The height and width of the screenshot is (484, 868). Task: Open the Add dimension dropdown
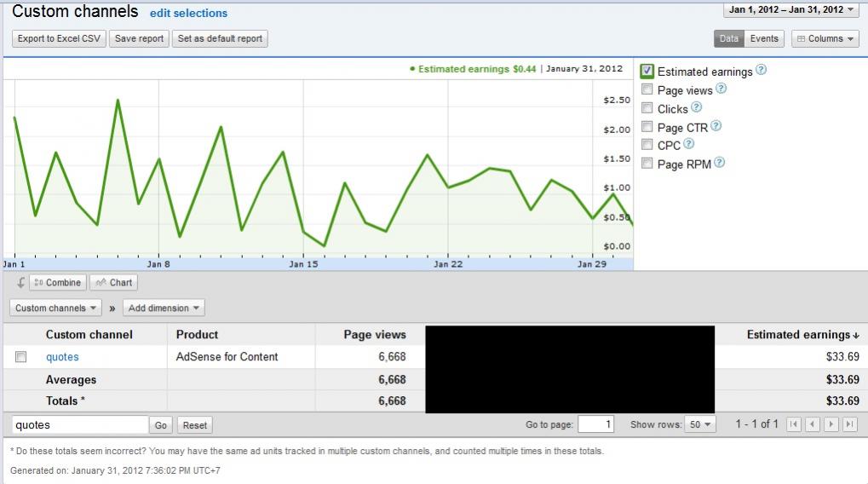click(164, 308)
